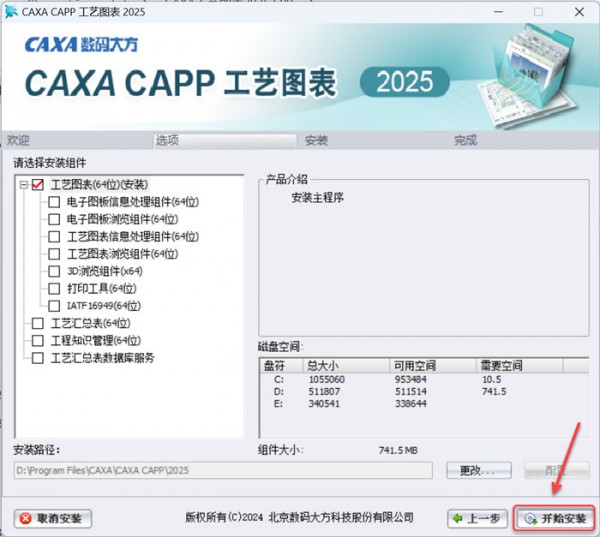Click the 2025 version badge in banner
This screenshot has height=537, width=600.
coord(405,82)
